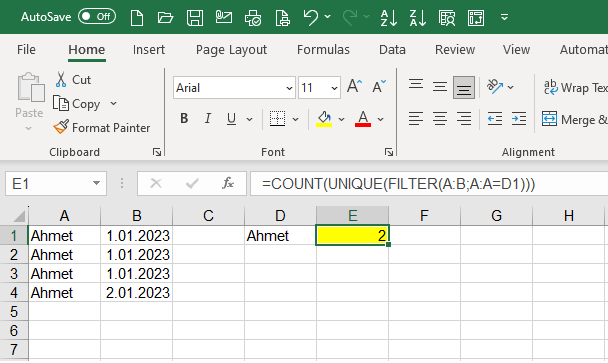The image size is (608, 363).
Task: Click the Save icon in quick access toolbar
Action: pos(195,17)
